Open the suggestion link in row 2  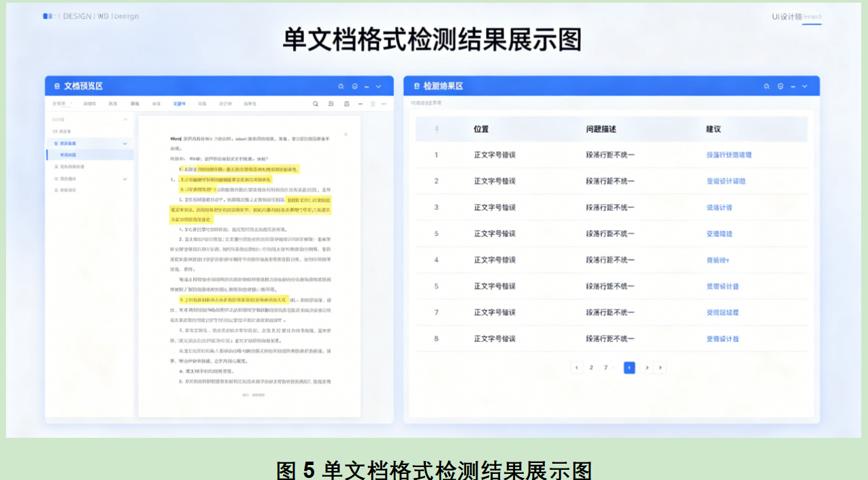pyautogui.click(x=726, y=181)
